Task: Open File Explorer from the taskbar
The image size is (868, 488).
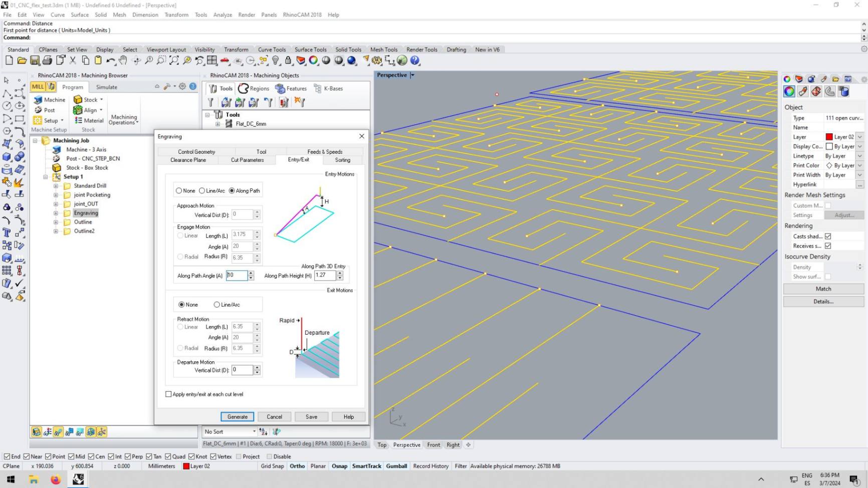Action: tap(34, 479)
